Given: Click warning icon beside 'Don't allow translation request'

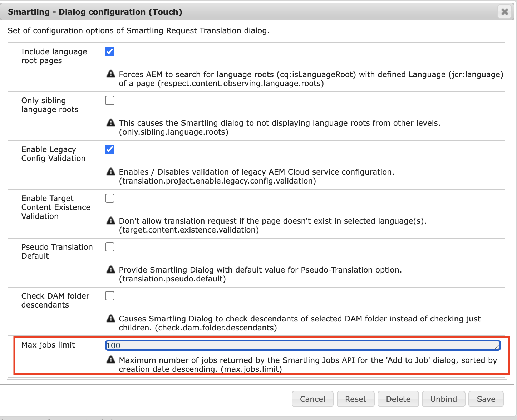Looking at the screenshot, I should (111, 220).
